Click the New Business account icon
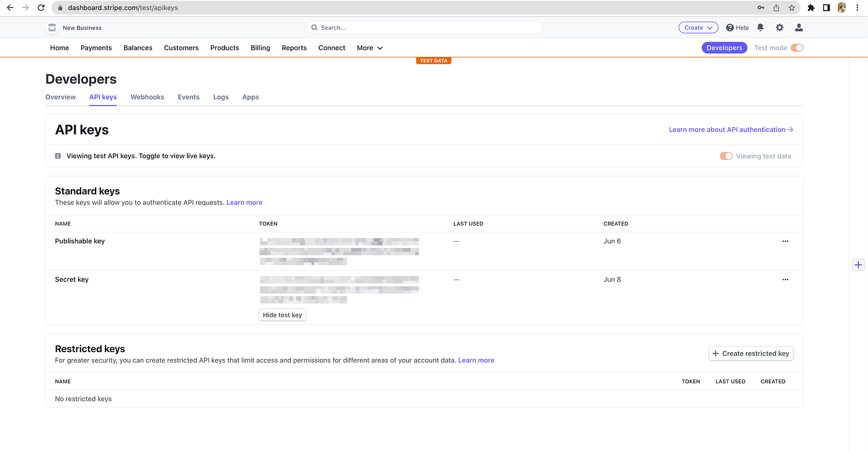Viewport: 868px width, 452px height. (52, 28)
